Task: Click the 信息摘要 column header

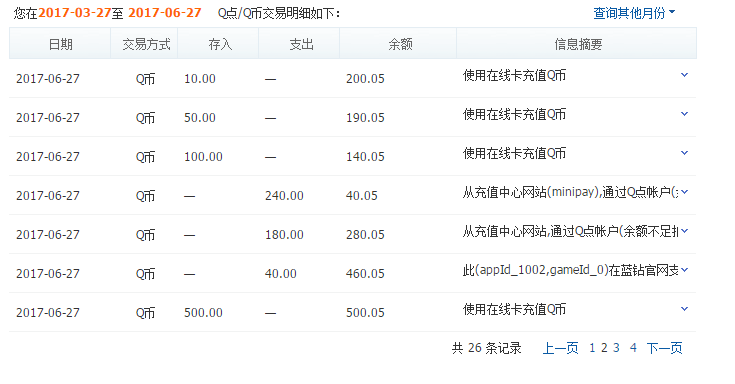Action: pos(578,44)
